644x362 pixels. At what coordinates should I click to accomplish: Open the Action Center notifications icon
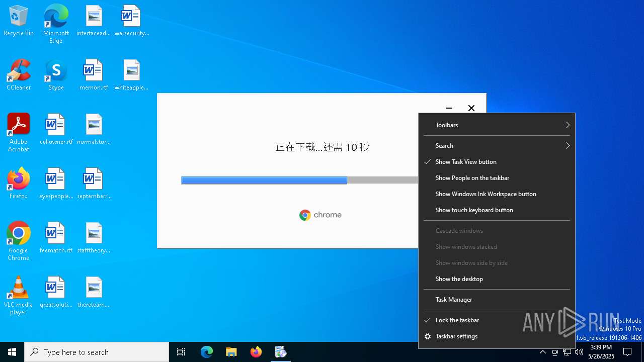(627, 352)
